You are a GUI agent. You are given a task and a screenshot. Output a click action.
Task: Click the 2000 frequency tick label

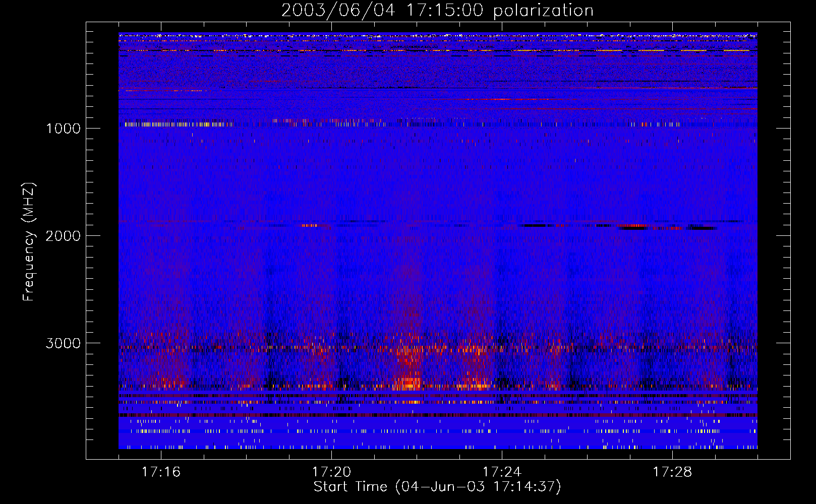point(63,236)
